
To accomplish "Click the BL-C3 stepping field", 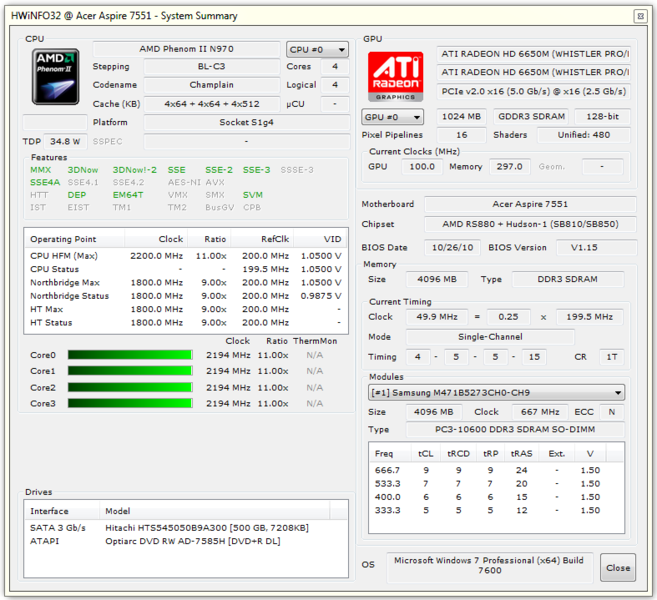I will point(212,66).
